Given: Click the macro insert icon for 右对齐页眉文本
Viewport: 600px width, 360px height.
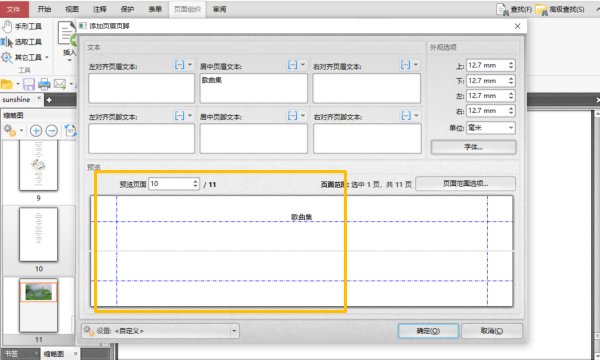Looking at the screenshot, I should [406, 65].
